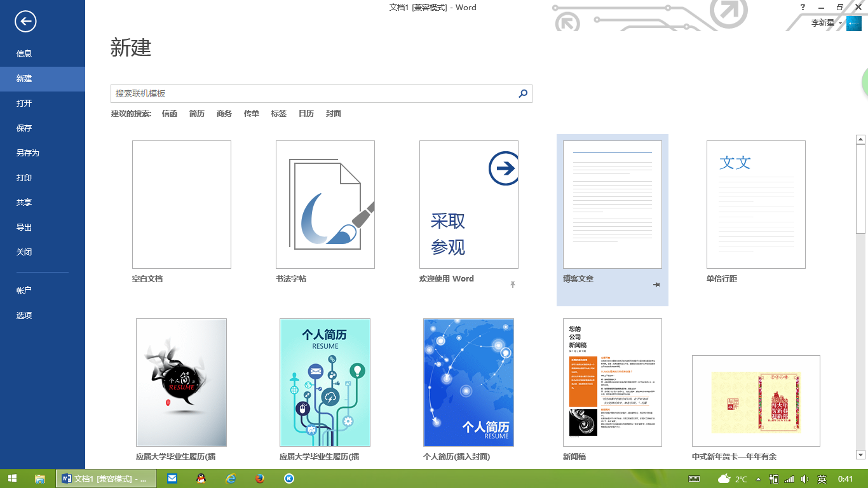Open the Word help question mark icon
Viewport: 868px width, 488px height.
[803, 7]
